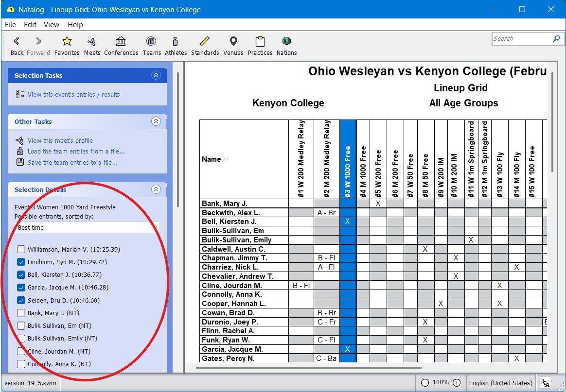Open the Meets toolbar icon

tap(92, 42)
